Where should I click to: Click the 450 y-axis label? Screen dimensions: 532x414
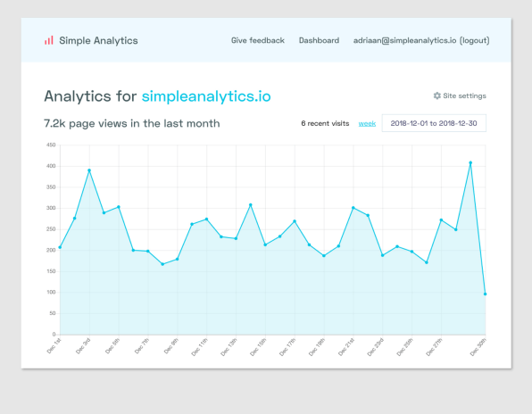(x=51, y=145)
